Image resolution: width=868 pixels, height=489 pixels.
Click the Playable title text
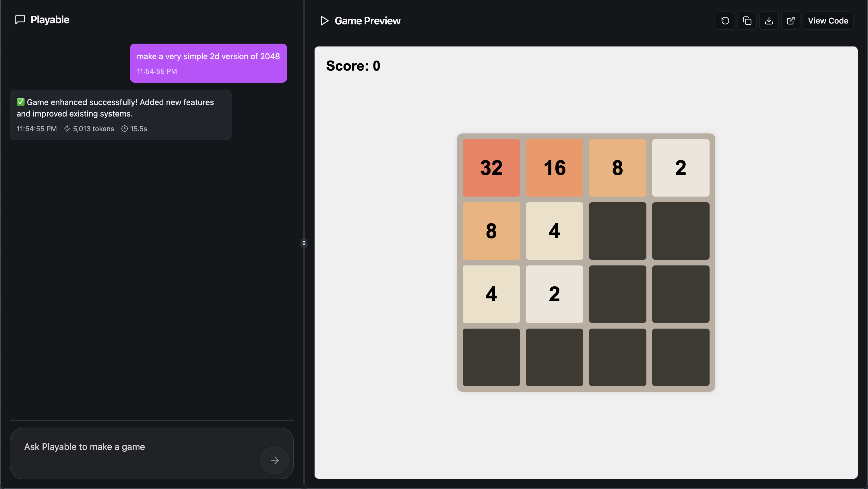click(x=50, y=20)
